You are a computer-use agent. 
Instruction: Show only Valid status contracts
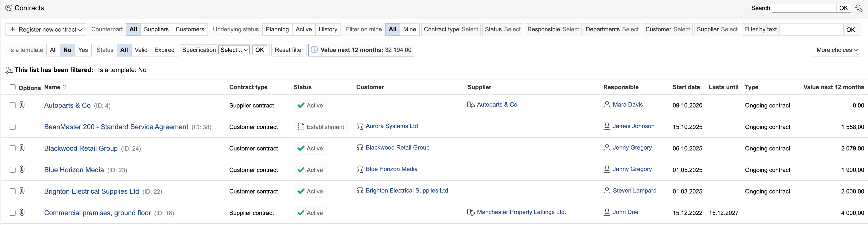tap(141, 50)
